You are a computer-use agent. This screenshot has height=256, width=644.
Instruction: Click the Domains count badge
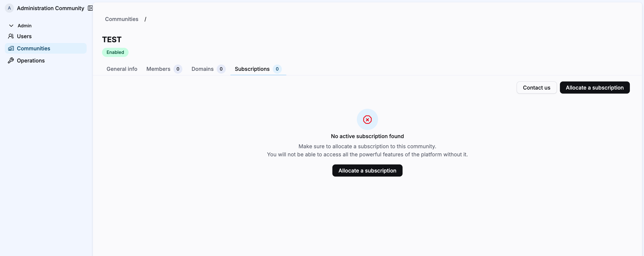[221, 69]
